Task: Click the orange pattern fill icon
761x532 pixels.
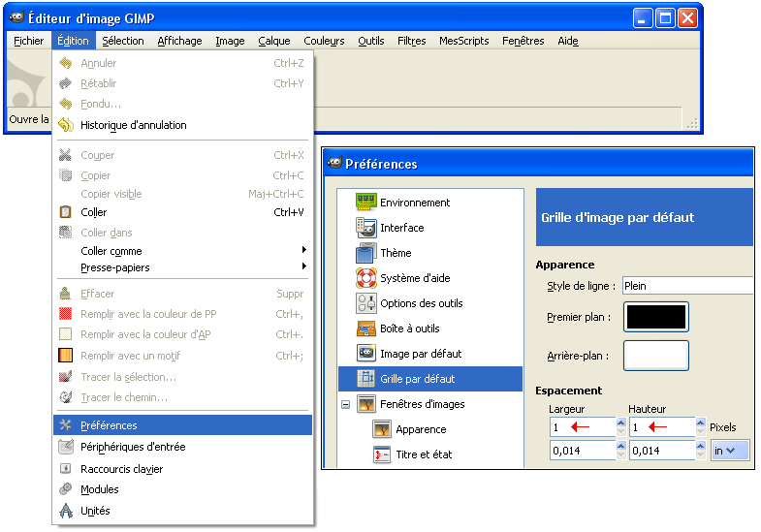Action: click(x=65, y=356)
